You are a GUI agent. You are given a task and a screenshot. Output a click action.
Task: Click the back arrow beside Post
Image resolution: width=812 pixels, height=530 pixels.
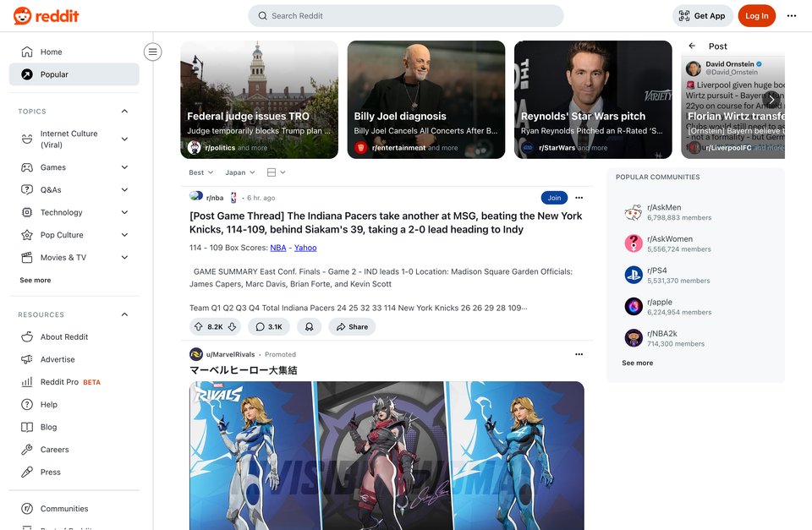[x=692, y=46]
